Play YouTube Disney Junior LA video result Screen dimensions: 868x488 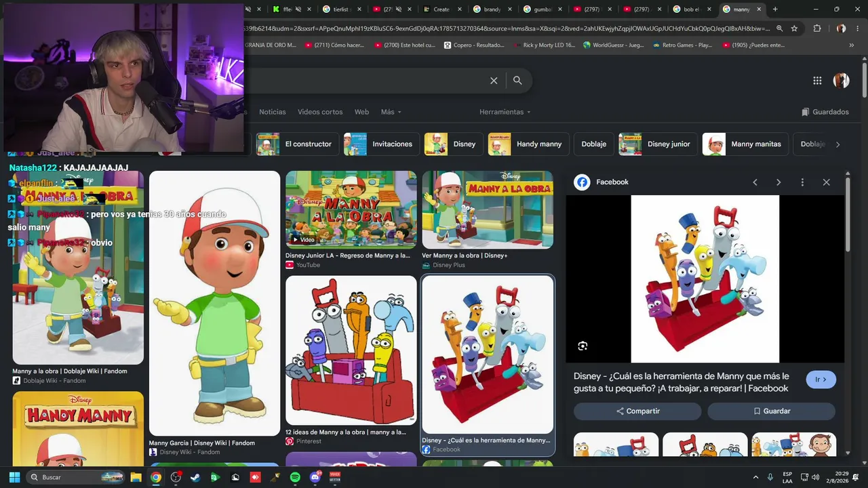351,209
